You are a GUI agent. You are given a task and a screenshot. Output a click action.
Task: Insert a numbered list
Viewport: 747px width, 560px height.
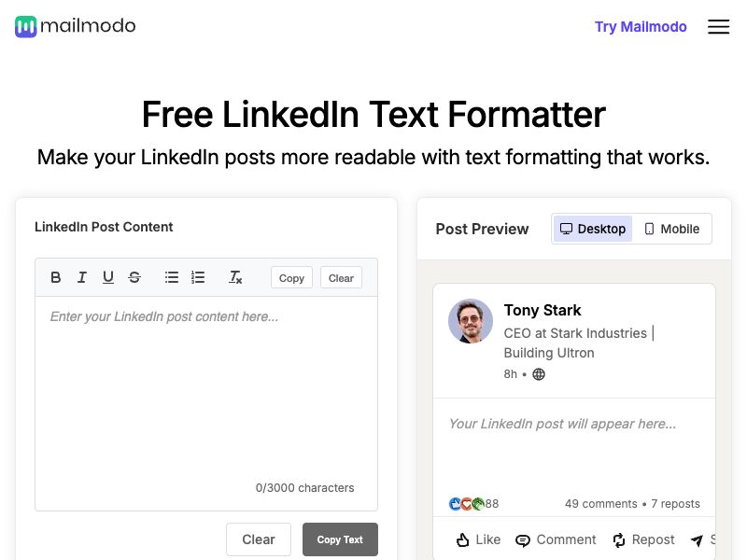click(197, 277)
